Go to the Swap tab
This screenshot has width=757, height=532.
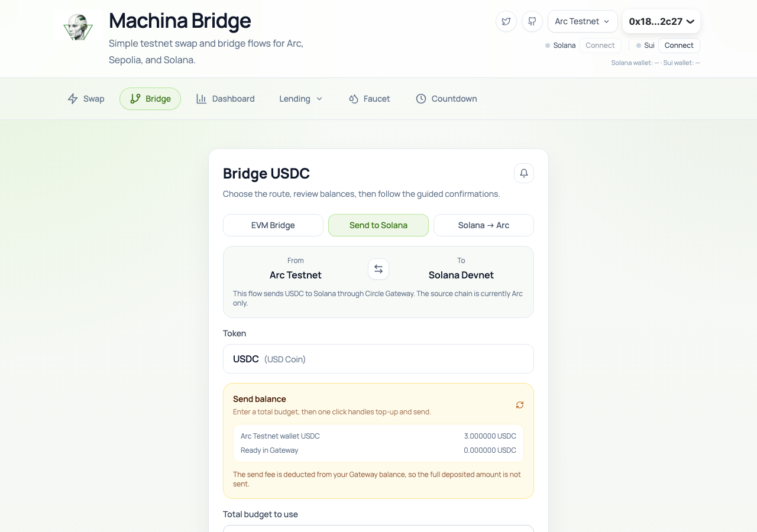[86, 99]
